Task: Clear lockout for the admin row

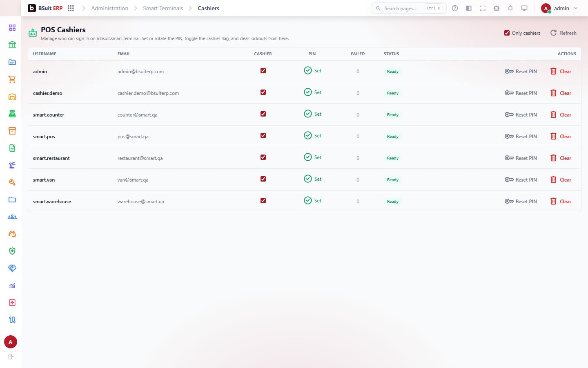Action: pos(561,71)
